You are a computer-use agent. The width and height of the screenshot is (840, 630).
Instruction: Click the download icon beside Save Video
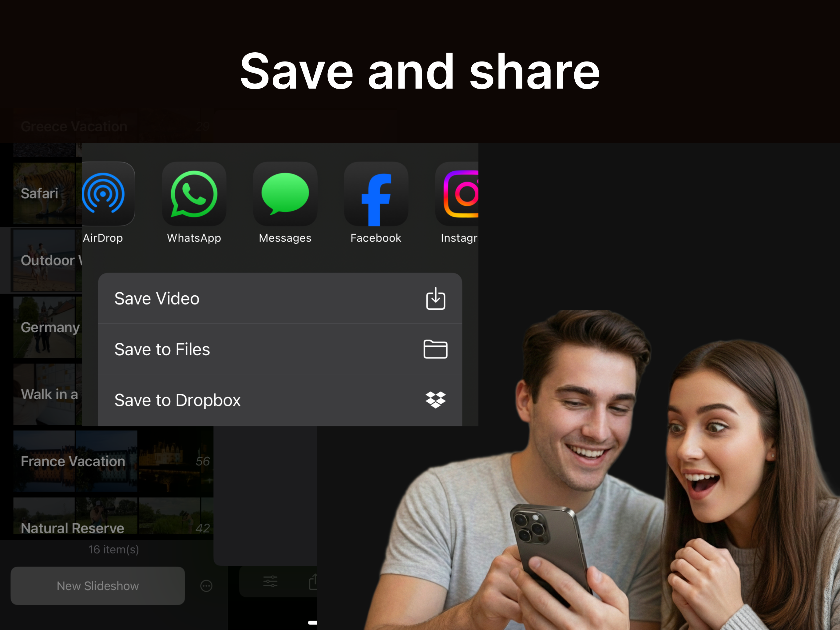(435, 299)
